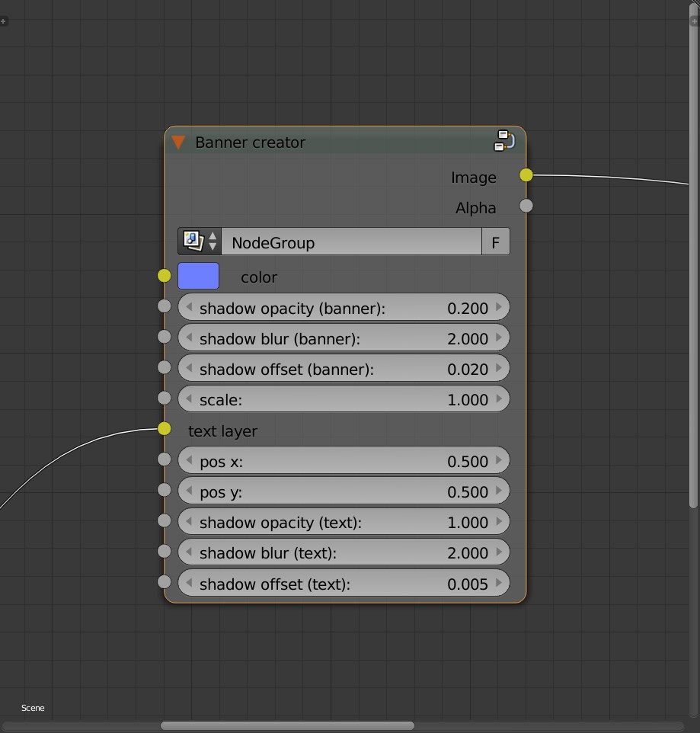
Task: Open the blue color swatch picker
Action: (198, 275)
